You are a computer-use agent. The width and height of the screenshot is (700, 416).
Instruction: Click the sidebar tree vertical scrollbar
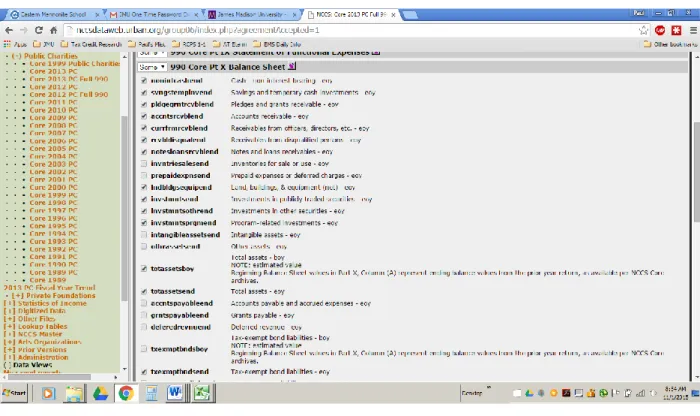point(125,208)
